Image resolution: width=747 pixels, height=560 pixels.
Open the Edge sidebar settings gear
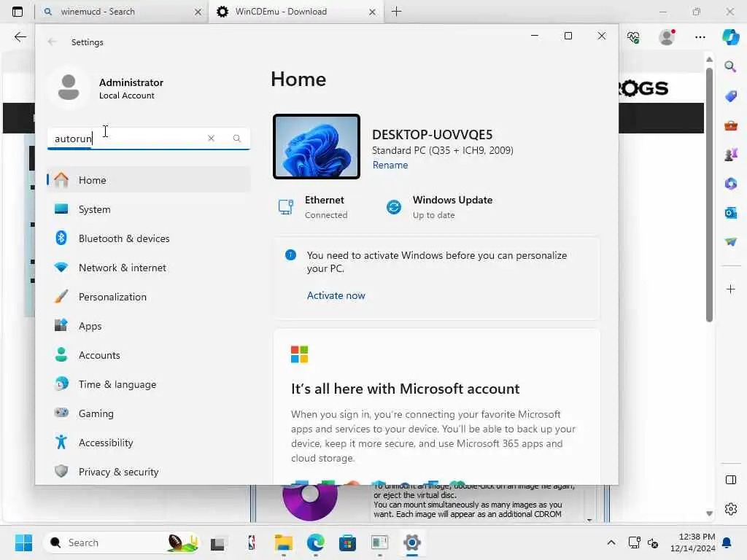(730, 509)
